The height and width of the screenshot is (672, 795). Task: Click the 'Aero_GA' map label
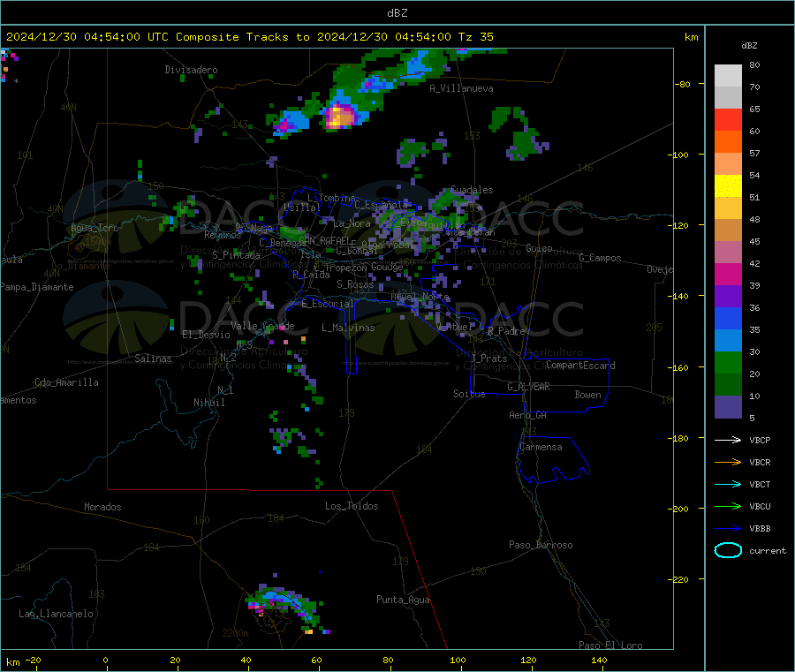pos(528,415)
